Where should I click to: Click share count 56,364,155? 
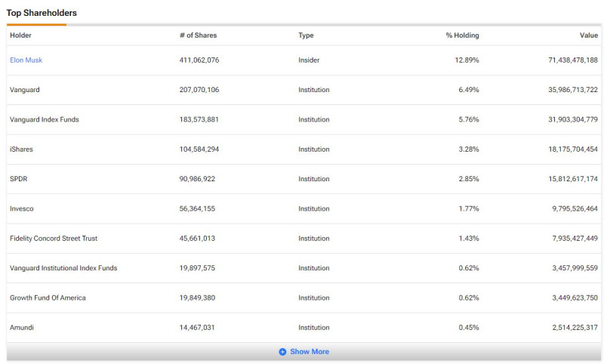point(197,208)
